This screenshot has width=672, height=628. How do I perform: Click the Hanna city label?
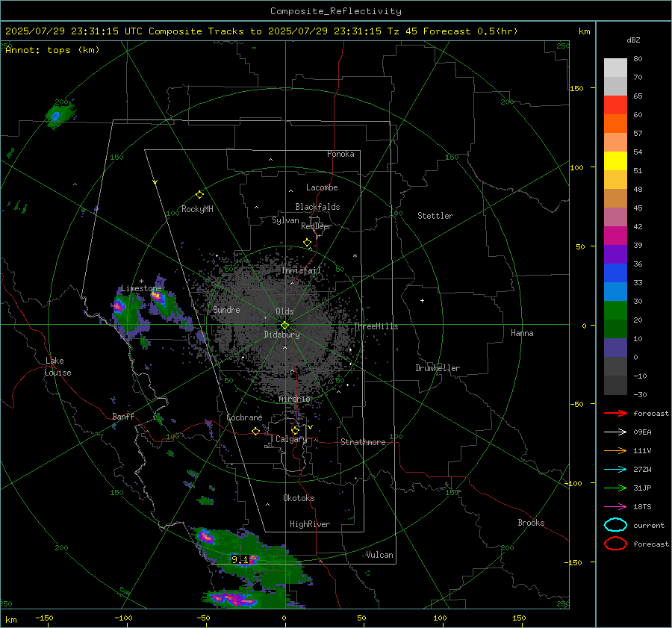point(522,333)
